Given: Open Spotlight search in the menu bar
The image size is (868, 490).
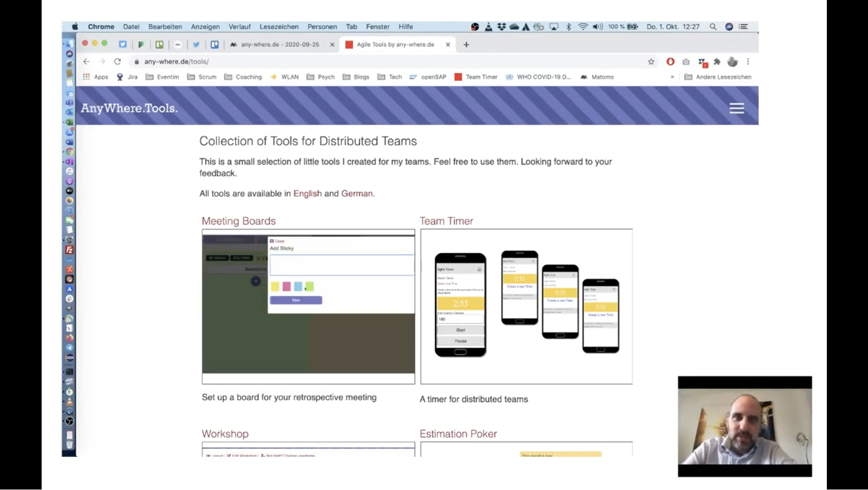Looking at the screenshot, I should coord(713,27).
